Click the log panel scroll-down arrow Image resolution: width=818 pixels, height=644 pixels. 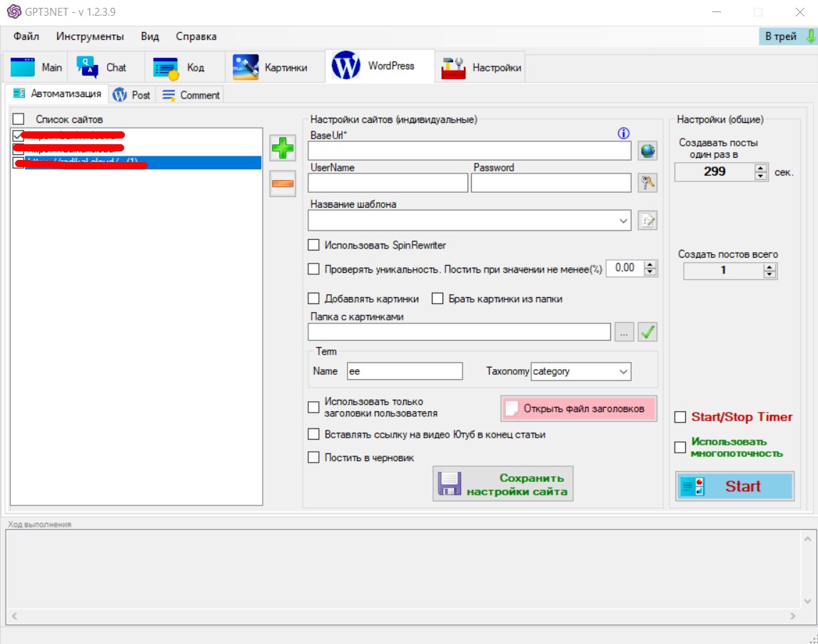tap(807, 601)
